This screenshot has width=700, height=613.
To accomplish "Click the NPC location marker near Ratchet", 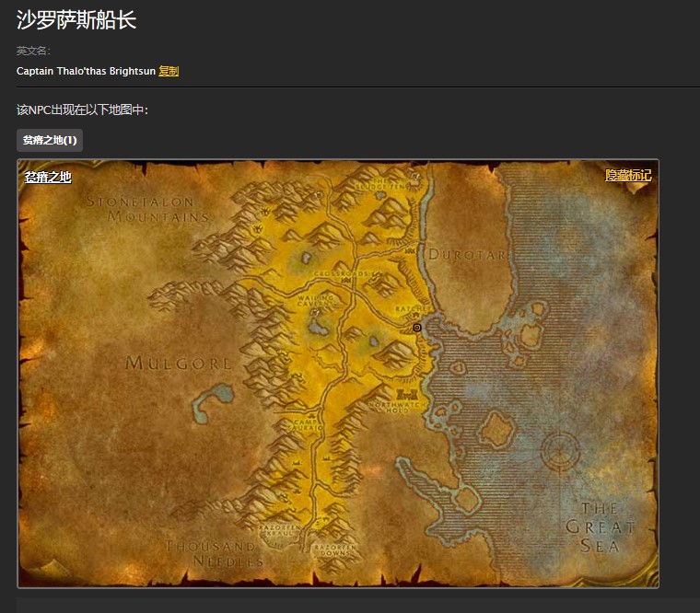I will click(417, 327).
